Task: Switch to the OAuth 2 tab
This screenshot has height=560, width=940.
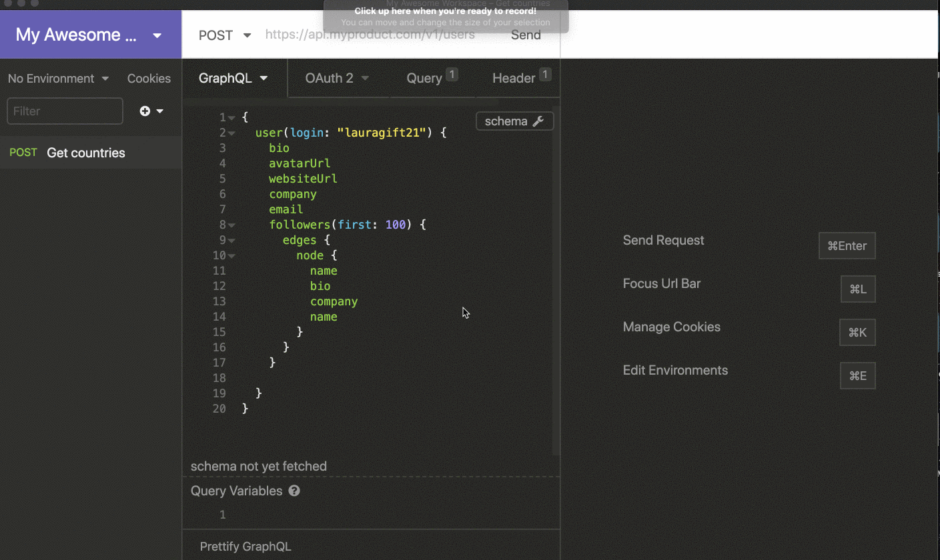Action: click(x=337, y=78)
